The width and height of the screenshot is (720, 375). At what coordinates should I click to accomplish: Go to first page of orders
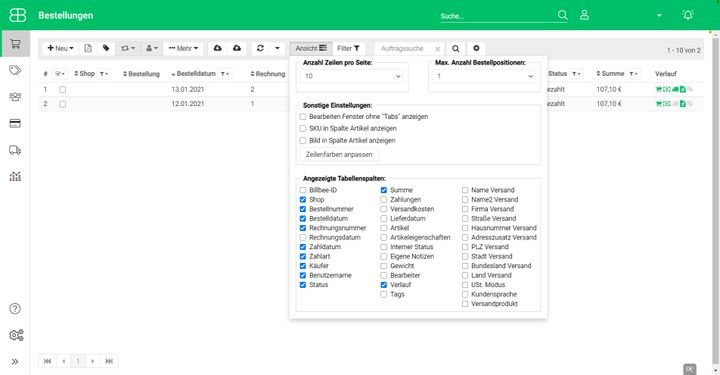pos(47,361)
